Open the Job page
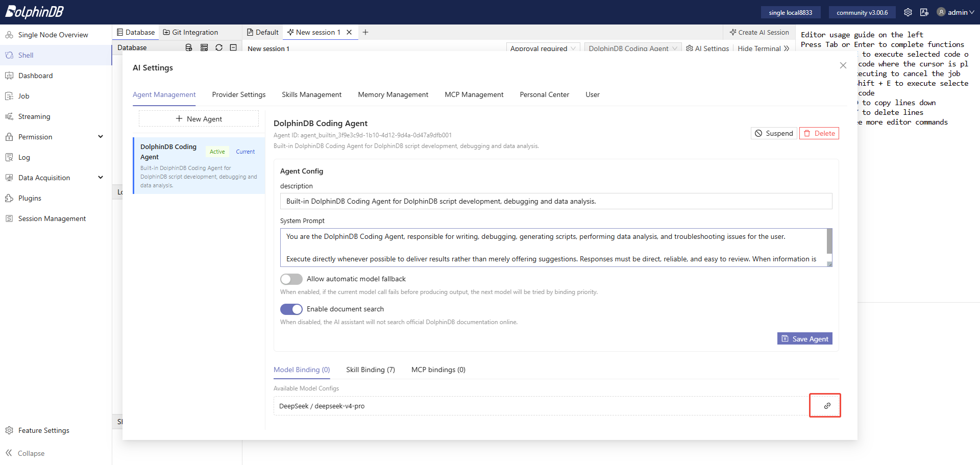Image resolution: width=980 pixels, height=465 pixels. (x=23, y=96)
